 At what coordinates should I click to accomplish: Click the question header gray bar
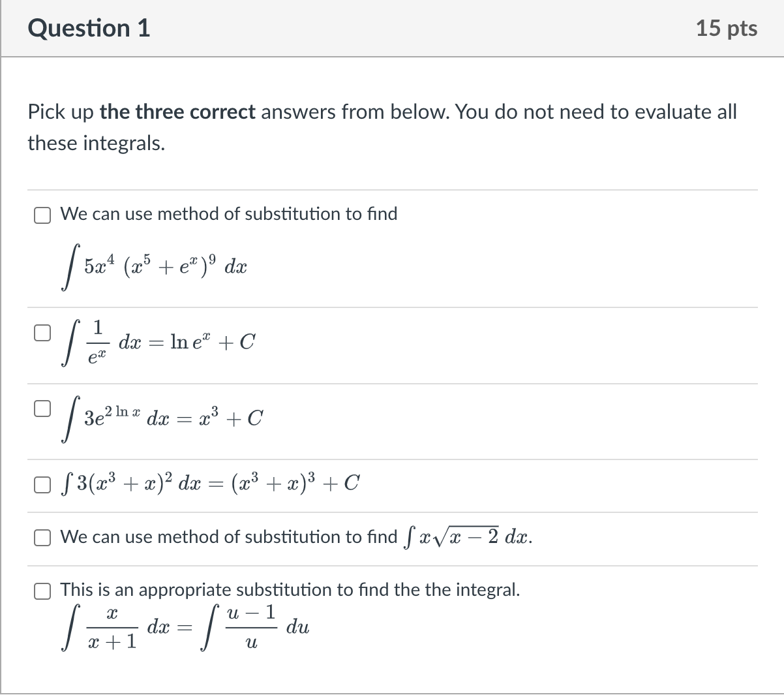[391, 27]
